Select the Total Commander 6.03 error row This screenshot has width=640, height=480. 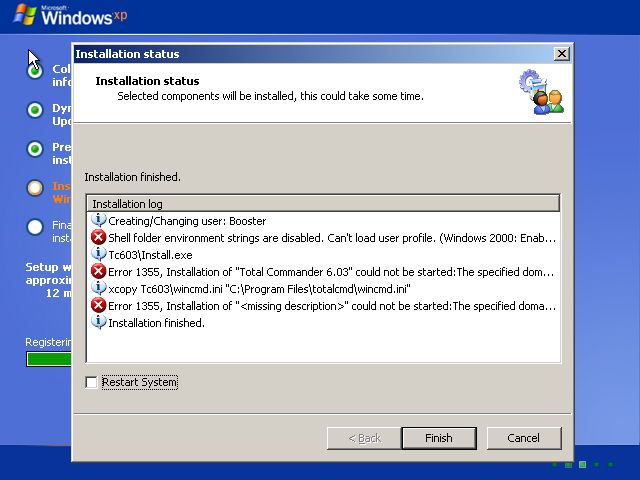pos(322,272)
